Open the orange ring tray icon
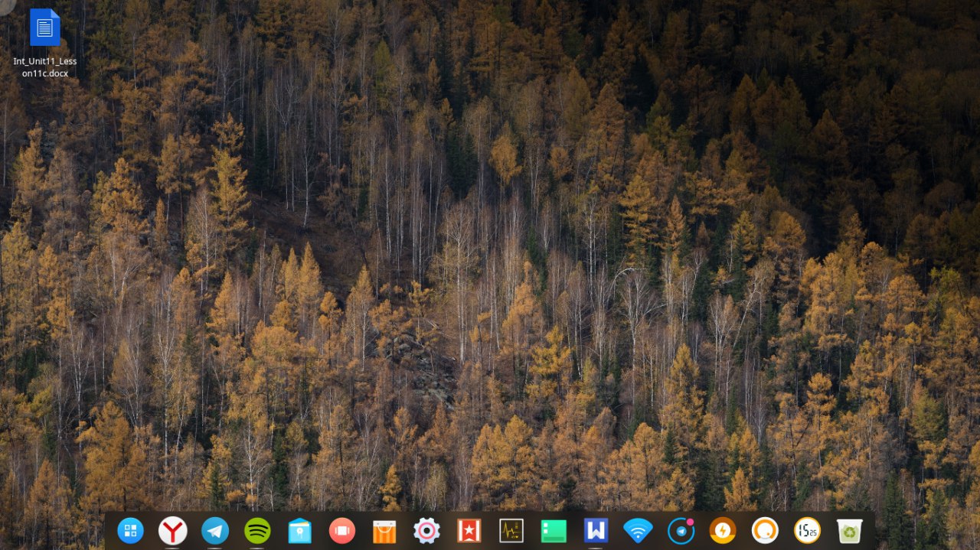980x550 pixels. (x=765, y=530)
